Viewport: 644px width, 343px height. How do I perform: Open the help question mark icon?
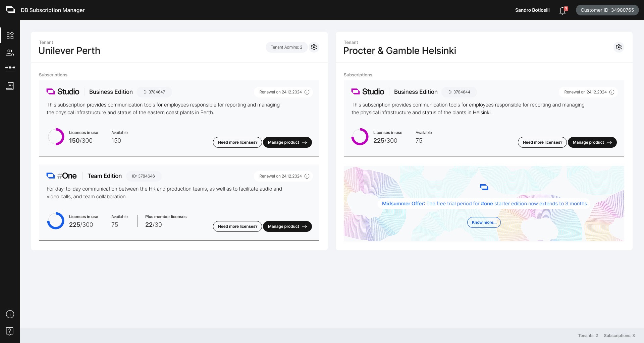(x=10, y=331)
